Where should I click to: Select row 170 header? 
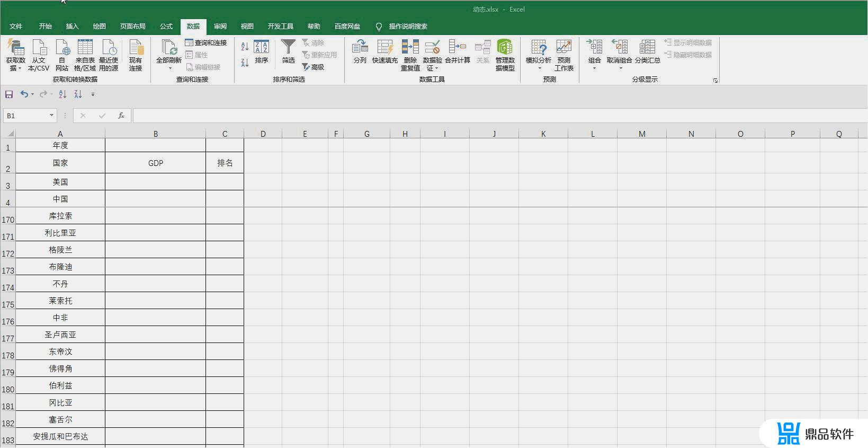8,216
